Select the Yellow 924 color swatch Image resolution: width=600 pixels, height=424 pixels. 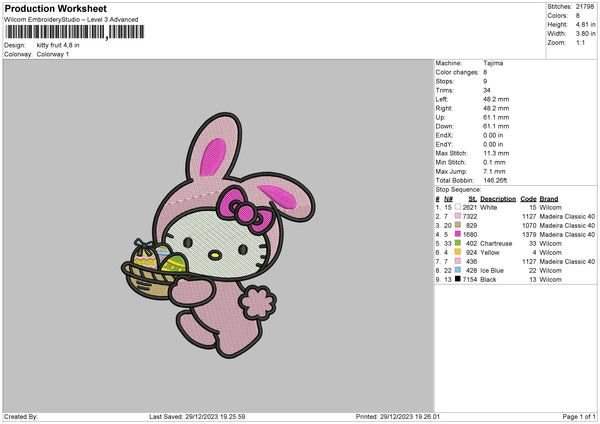coord(457,252)
